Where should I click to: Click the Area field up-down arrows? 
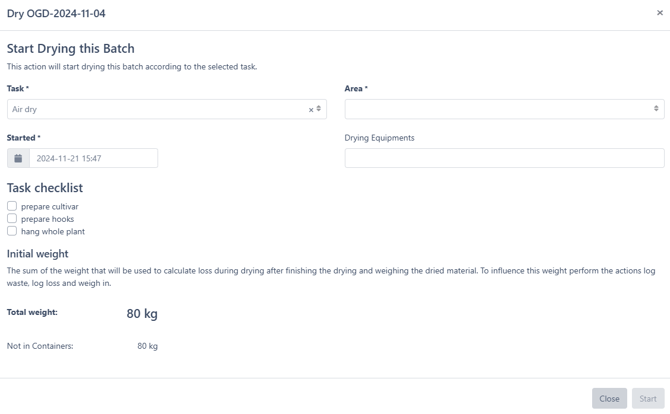(656, 109)
